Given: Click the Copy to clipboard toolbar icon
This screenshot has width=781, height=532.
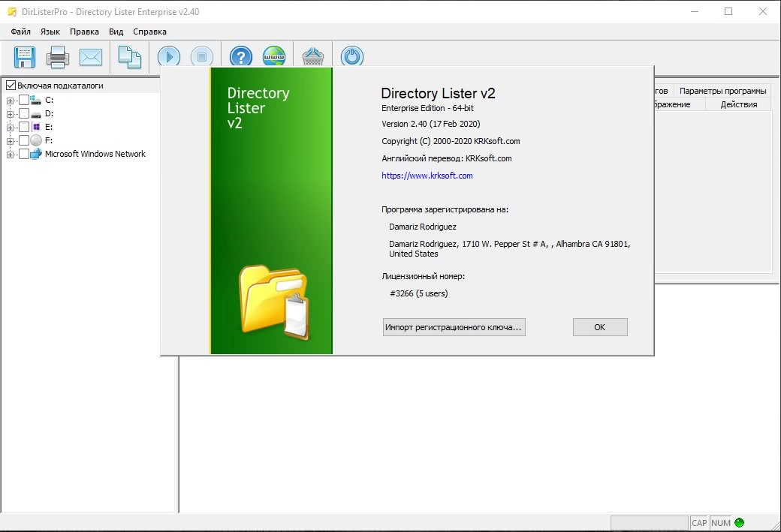Looking at the screenshot, I should coord(129,57).
